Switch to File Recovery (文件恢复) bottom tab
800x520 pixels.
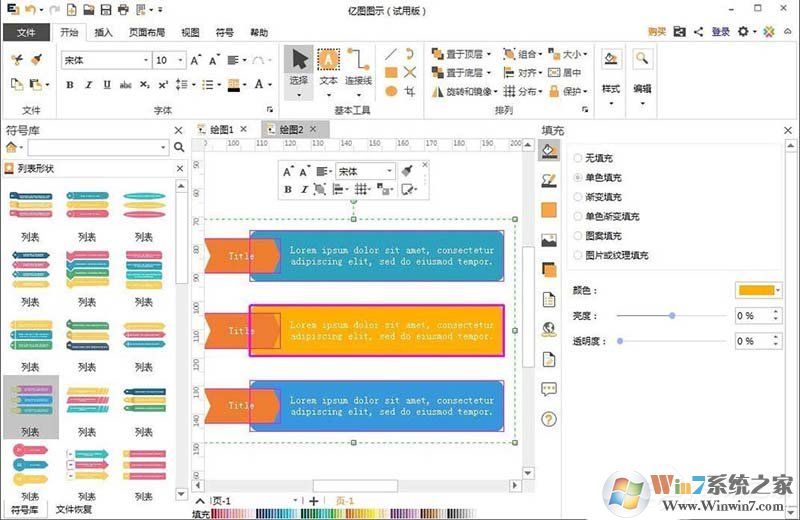click(x=74, y=509)
